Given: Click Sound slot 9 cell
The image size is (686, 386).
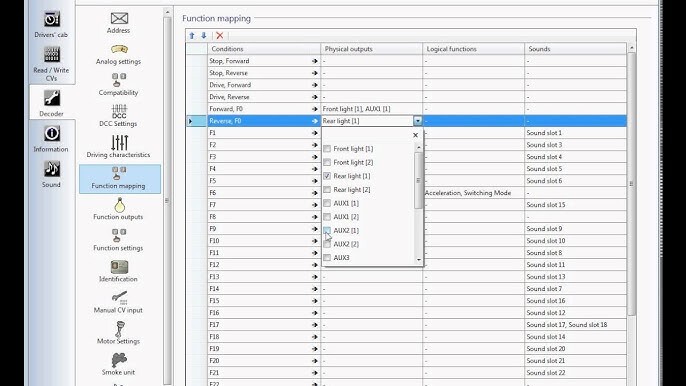Looking at the screenshot, I should pyautogui.click(x=575, y=229).
